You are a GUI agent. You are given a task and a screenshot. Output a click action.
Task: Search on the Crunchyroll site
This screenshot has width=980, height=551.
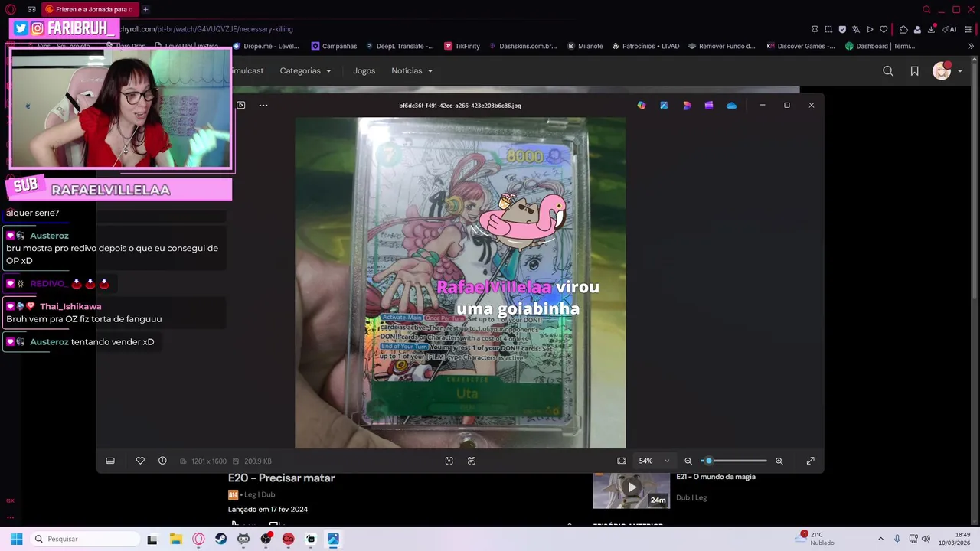click(x=888, y=71)
